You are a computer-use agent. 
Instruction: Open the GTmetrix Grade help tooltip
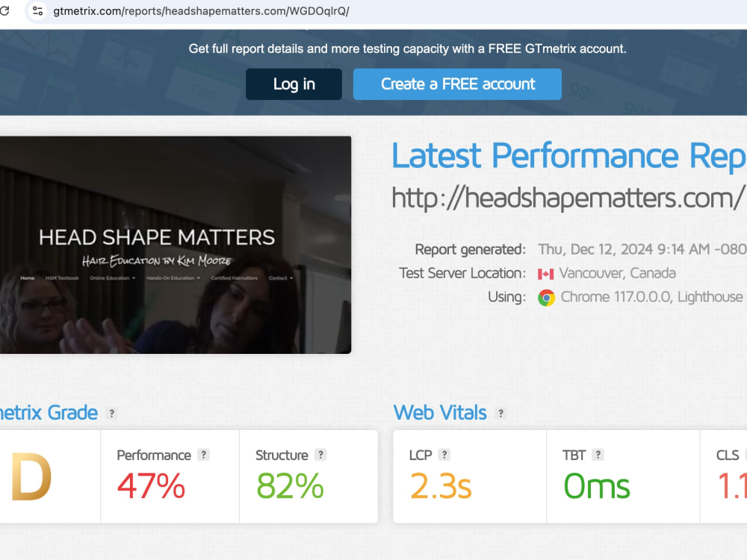(112, 413)
